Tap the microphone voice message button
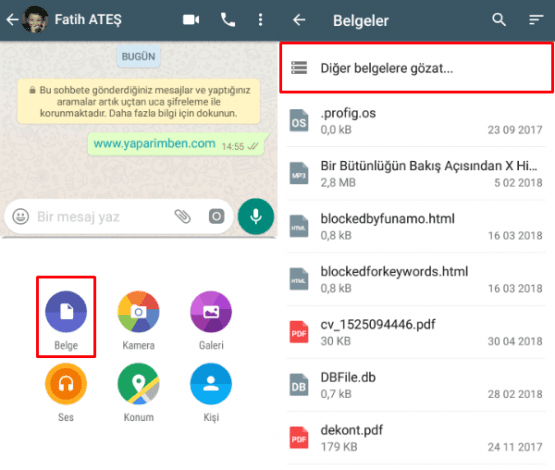Screen dimensions: 555x470 (x=256, y=216)
